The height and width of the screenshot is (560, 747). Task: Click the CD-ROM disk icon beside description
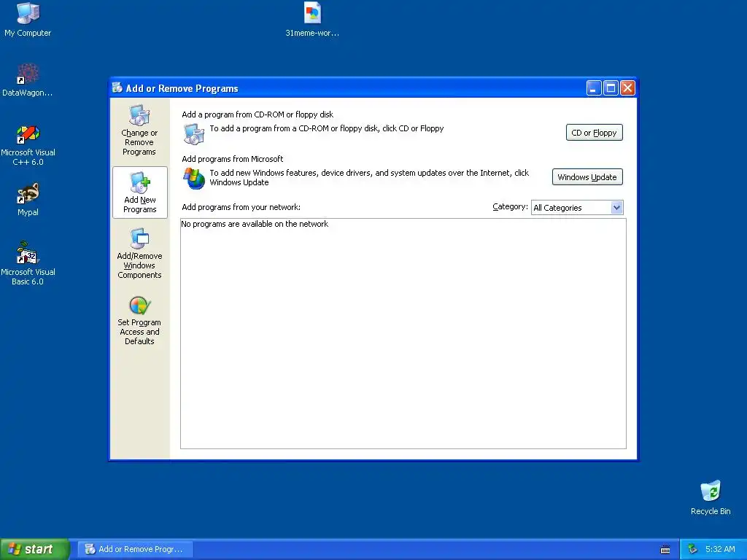click(x=194, y=134)
